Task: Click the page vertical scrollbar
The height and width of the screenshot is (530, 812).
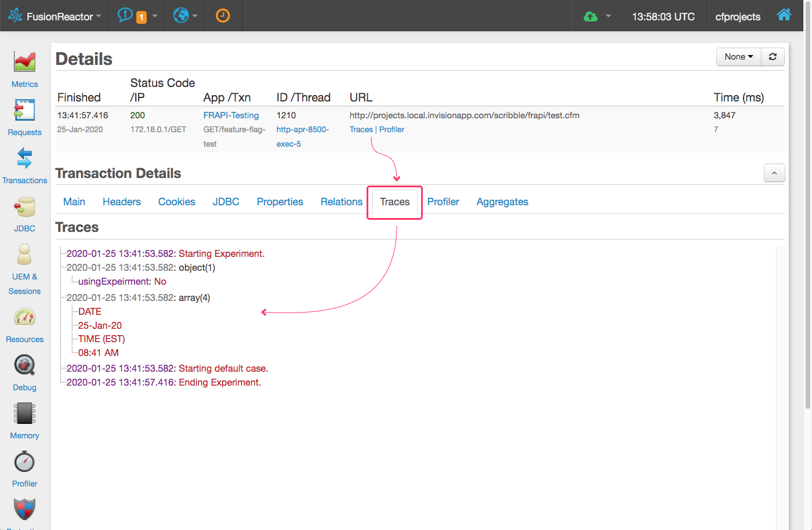Action: coord(807,232)
